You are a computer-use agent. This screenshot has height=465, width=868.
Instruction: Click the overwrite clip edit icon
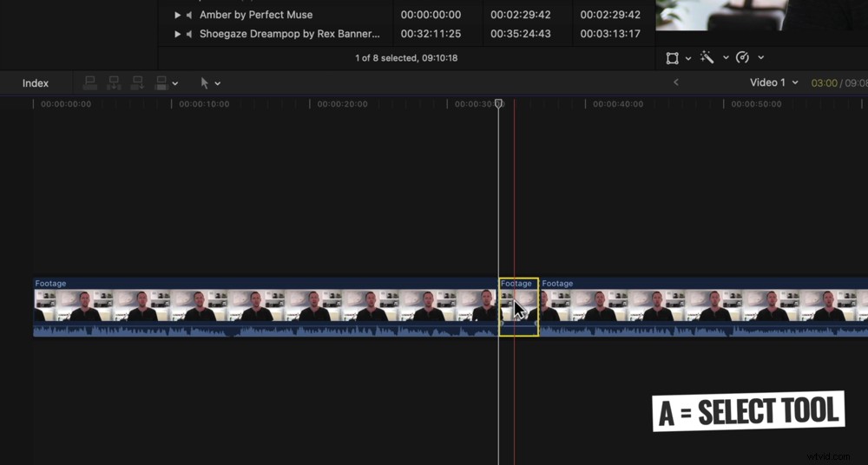161,83
